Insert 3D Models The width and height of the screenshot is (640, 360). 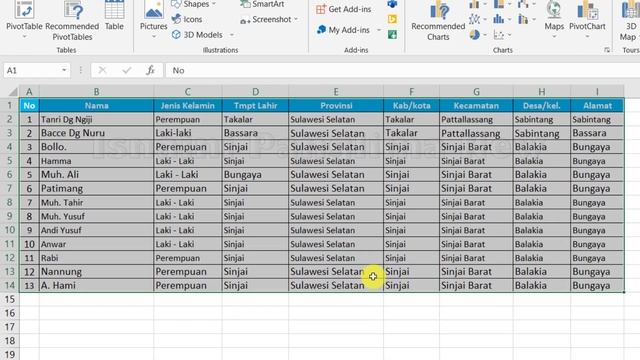[198, 35]
